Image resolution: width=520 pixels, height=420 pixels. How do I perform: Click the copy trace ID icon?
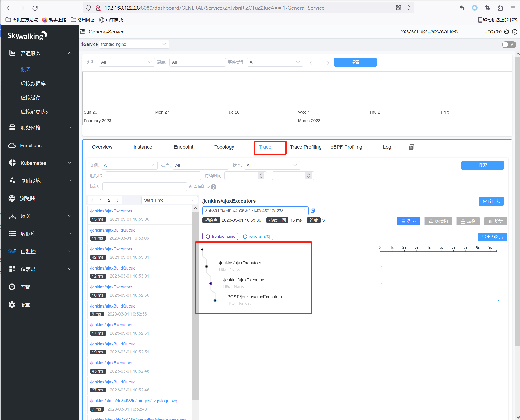tap(313, 211)
